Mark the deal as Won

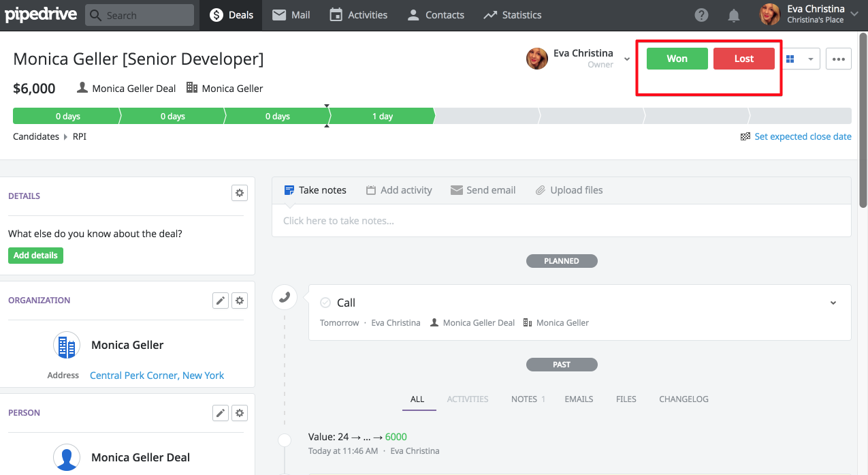677,59
